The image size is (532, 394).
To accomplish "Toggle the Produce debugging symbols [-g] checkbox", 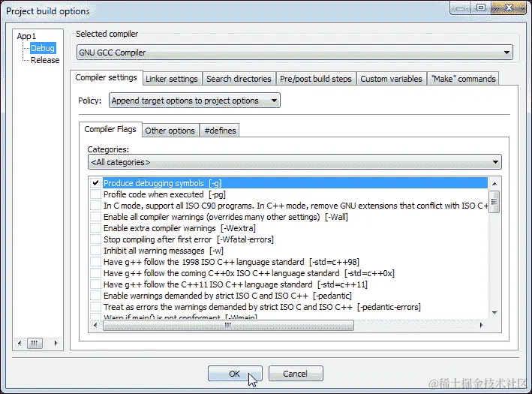I will click(x=95, y=183).
